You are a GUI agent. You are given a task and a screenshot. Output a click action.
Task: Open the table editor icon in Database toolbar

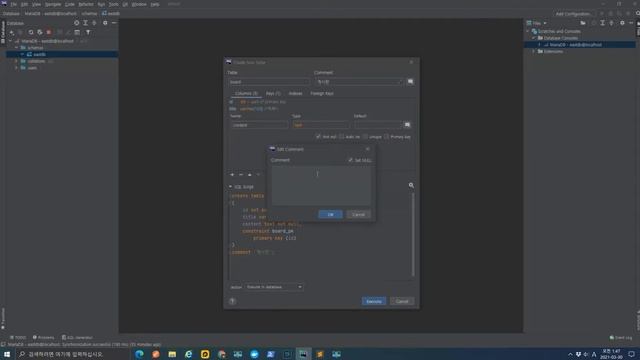point(77,32)
